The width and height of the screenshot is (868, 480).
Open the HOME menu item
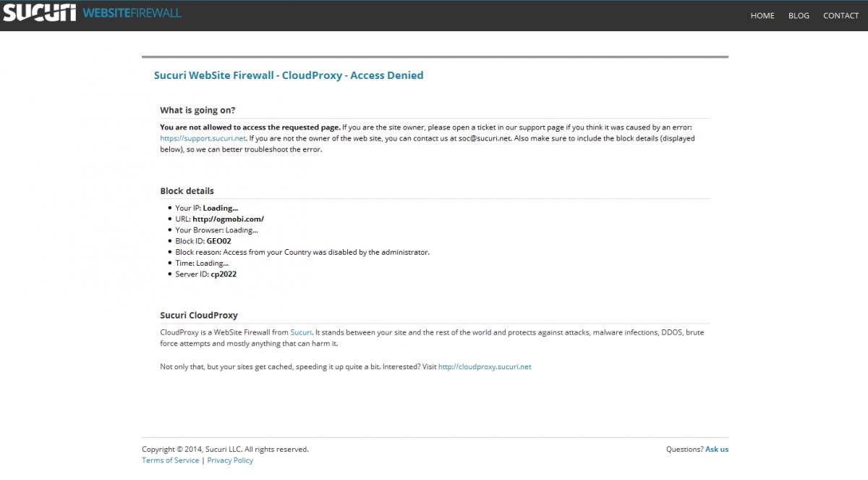coord(762,15)
